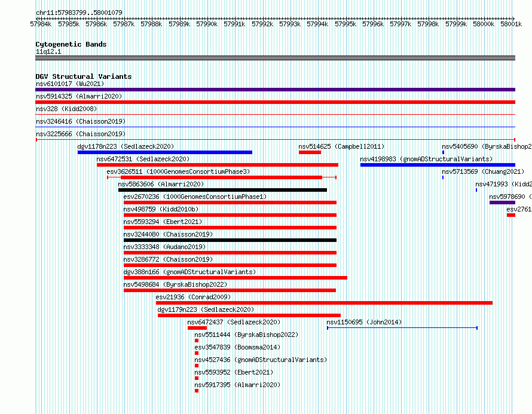Click the blue nsv4198983 variant bar
Screen dimensions: 532x414
click(x=438, y=165)
